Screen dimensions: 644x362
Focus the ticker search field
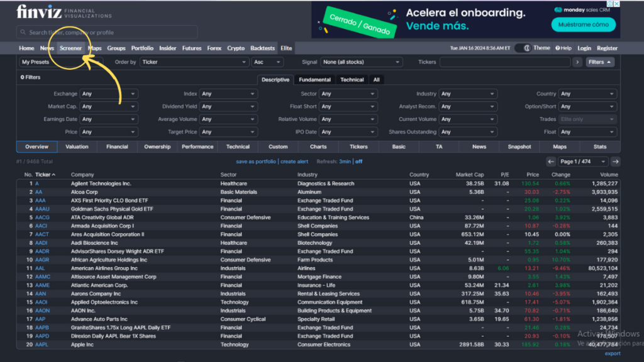tap(107, 32)
